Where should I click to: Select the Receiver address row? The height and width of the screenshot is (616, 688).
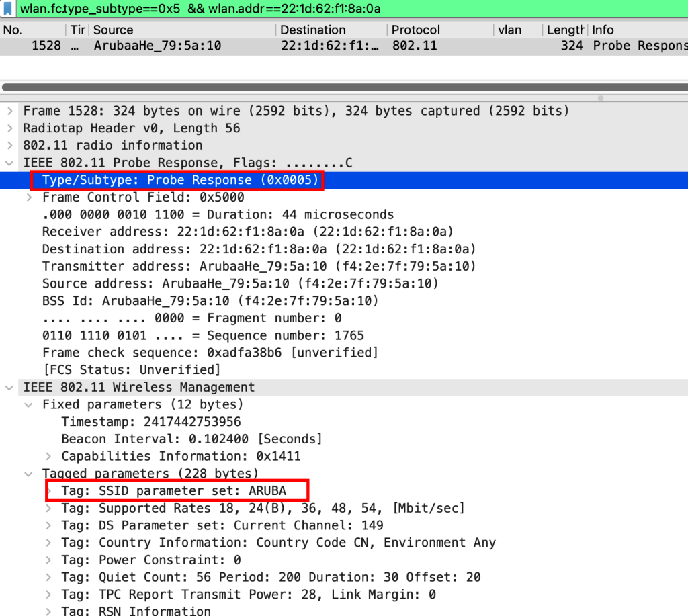point(344,232)
